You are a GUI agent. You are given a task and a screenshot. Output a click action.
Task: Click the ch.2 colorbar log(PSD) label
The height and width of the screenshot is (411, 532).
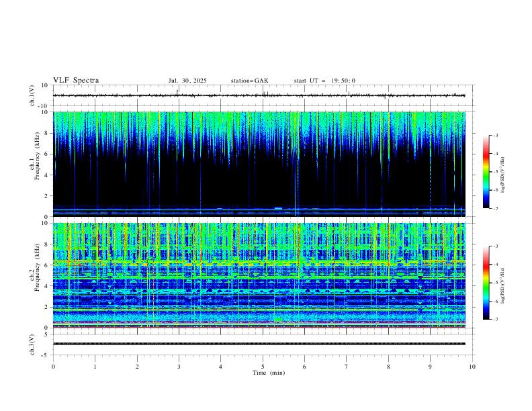pyautogui.click(x=503, y=285)
